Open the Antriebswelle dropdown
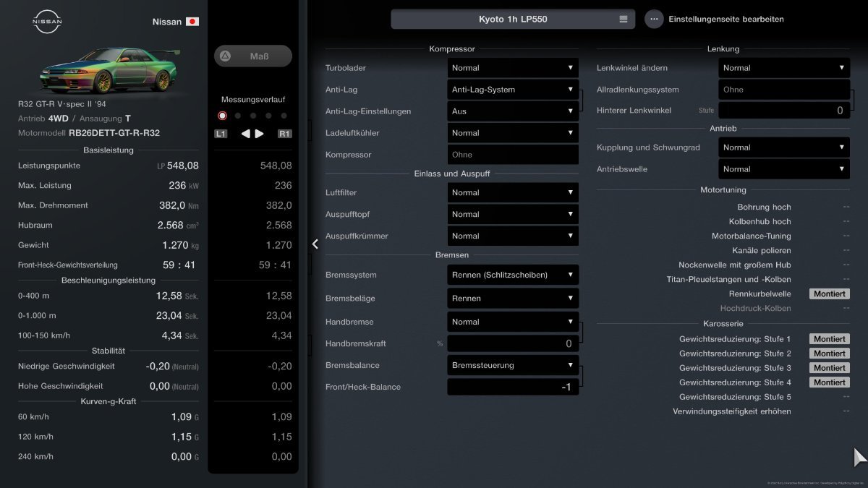Image resolution: width=868 pixels, height=488 pixels. click(784, 169)
